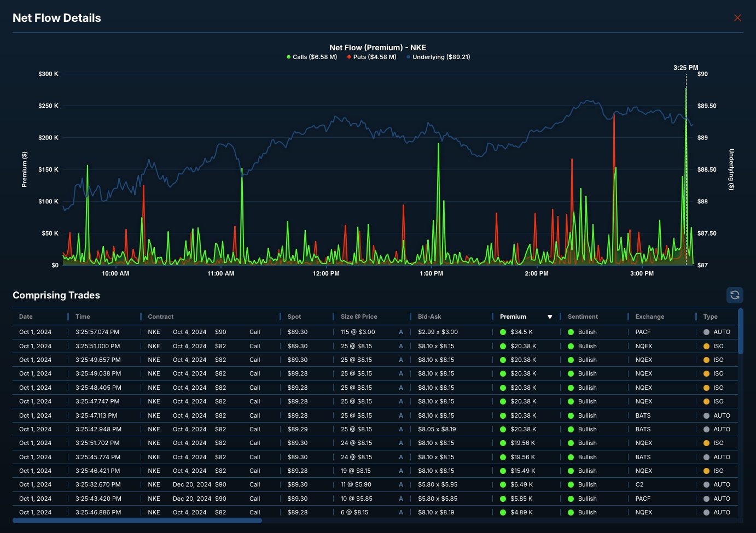Close the Net Flow Details panel
Viewport: 756px width, 533px height.
[x=737, y=18]
